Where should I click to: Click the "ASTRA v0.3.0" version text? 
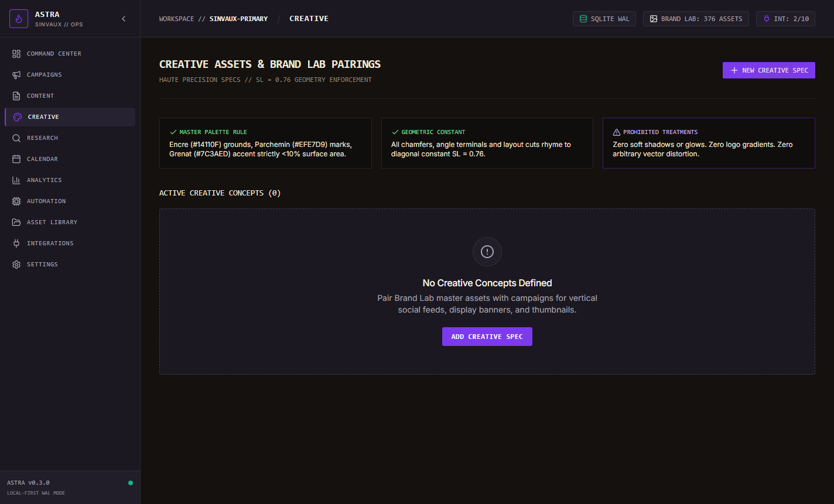click(x=28, y=483)
